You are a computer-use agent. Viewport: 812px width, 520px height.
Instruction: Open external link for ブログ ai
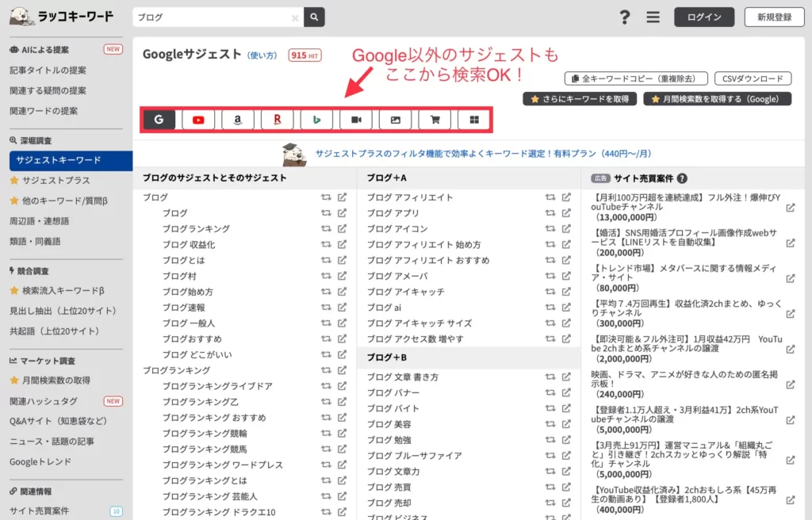(x=566, y=307)
